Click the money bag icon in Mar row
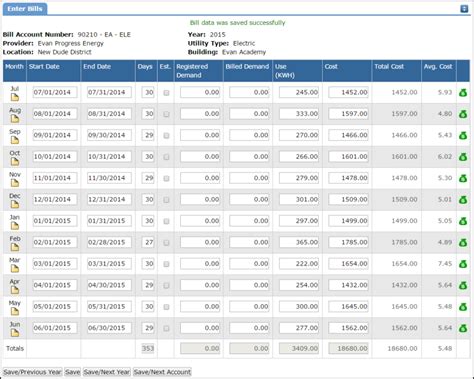 (463, 264)
